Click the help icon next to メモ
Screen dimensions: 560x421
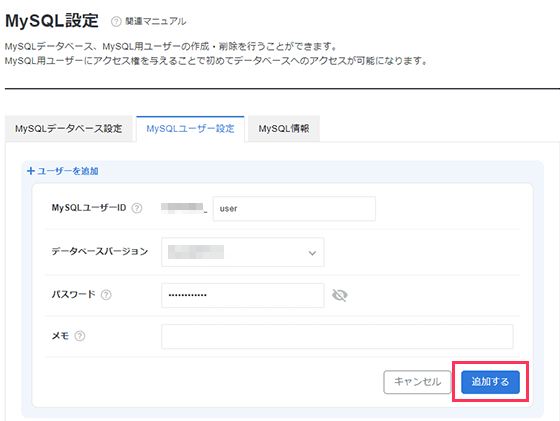(x=80, y=336)
